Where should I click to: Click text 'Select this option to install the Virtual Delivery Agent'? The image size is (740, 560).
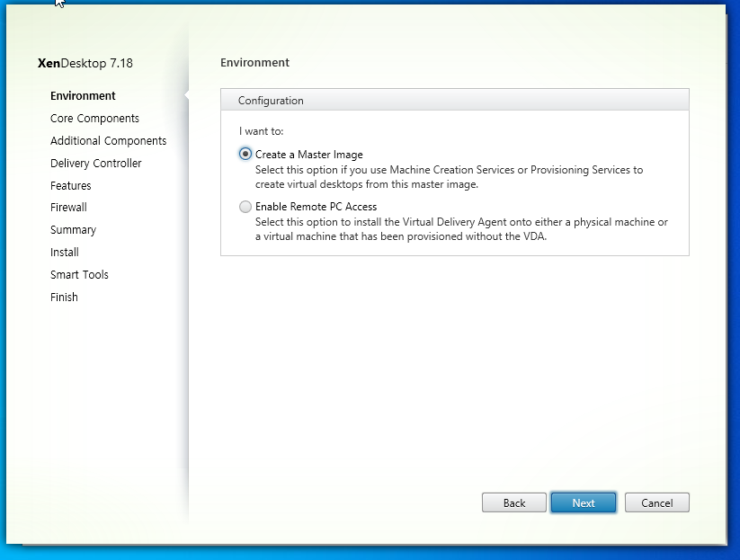(x=381, y=222)
